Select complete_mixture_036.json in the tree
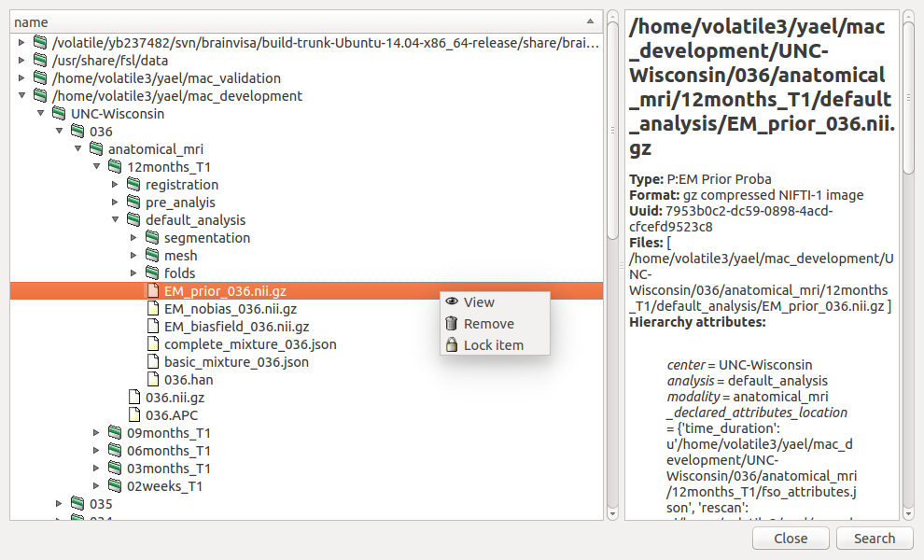The height and width of the screenshot is (560, 924). pos(250,344)
